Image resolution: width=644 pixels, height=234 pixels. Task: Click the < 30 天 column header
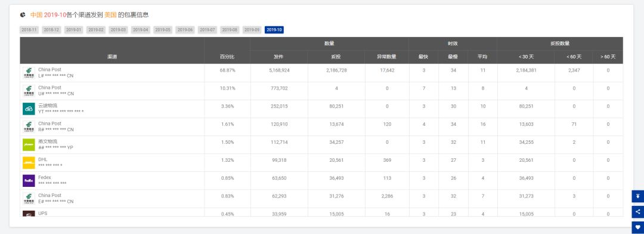click(x=526, y=57)
